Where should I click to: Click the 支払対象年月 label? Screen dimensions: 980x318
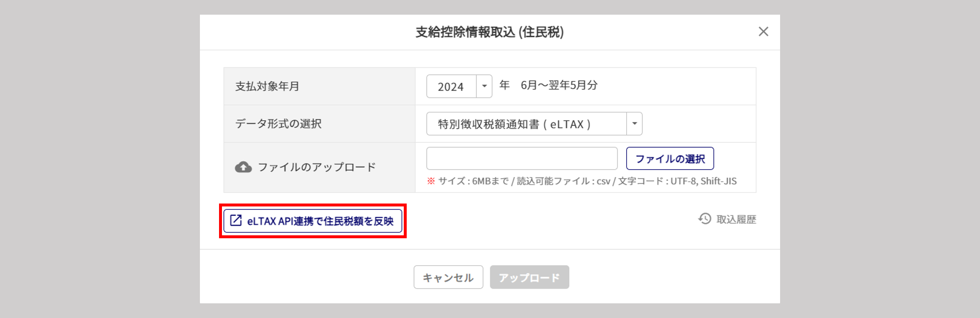(x=267, y=86)
